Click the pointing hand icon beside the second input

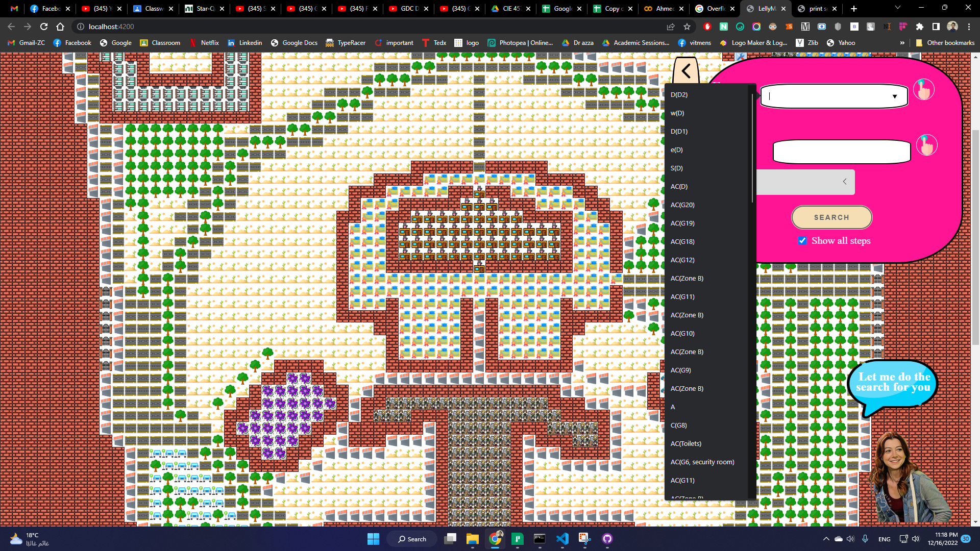pyautogui.click(x=926, y=145)
